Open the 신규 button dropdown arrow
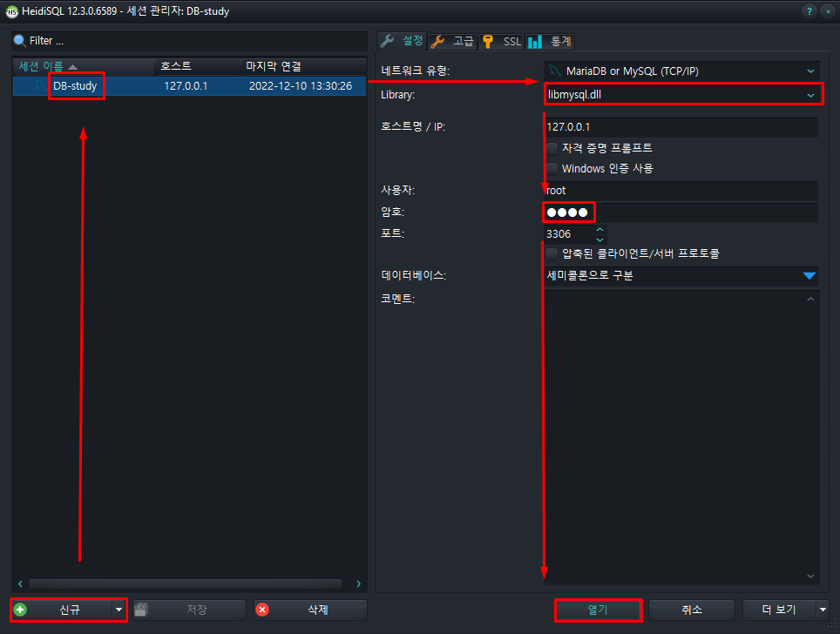Image resolution: width=840 pixels, height=634 pixels. point(119,610)
